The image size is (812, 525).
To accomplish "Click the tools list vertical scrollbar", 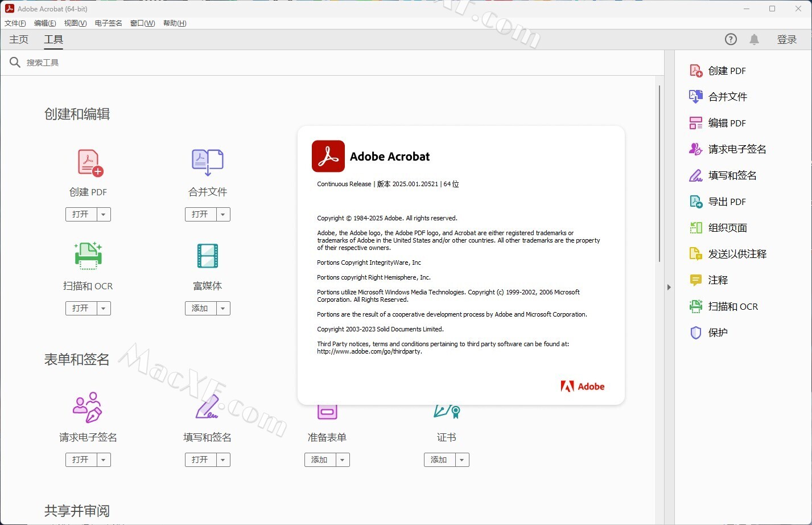I will [660, 174].
